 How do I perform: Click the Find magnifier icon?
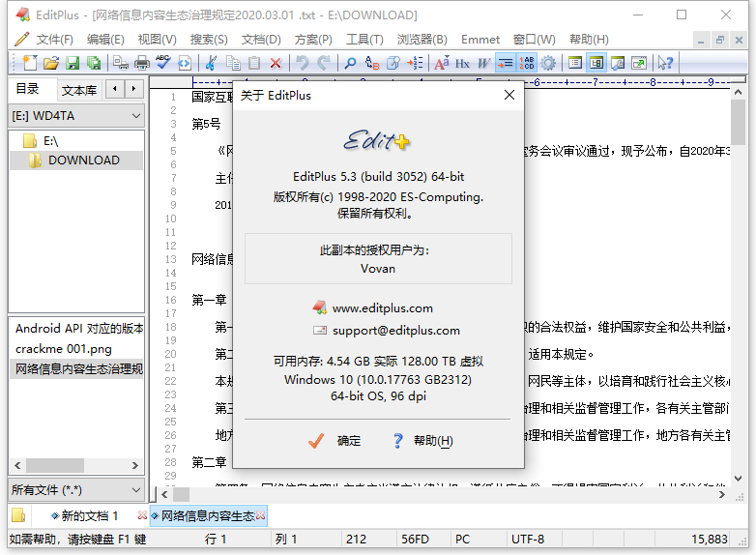(351, 63)
